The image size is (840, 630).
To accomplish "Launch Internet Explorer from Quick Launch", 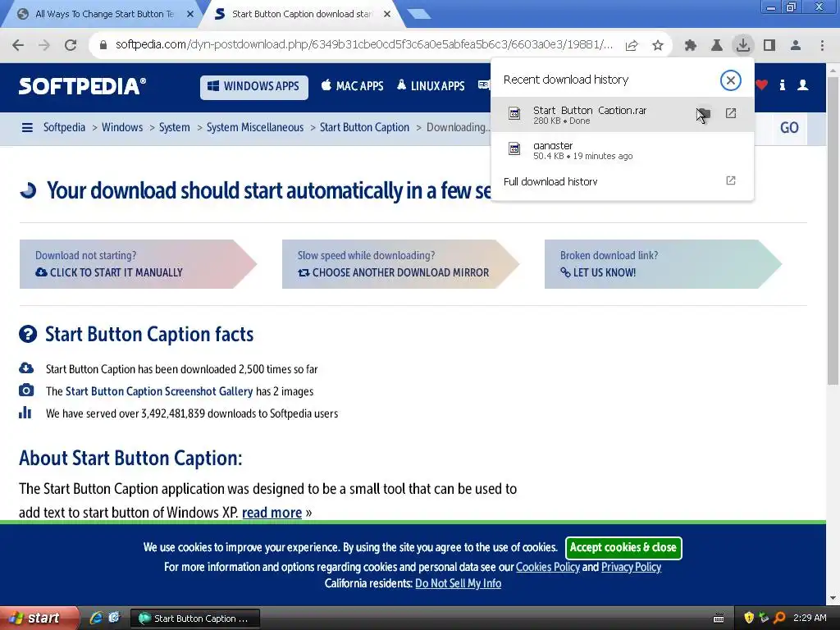I will [97, 619].
